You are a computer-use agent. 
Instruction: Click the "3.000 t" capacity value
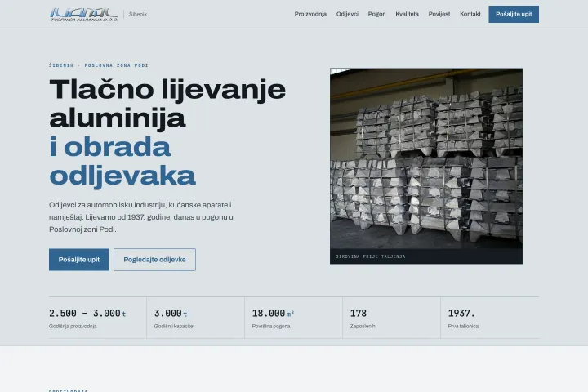click(x=171, y=314)
